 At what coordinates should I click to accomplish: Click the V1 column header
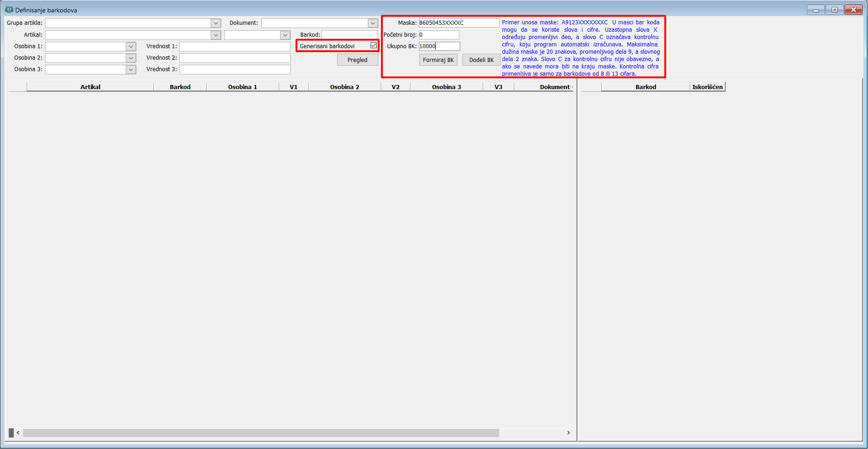[293, 87]
